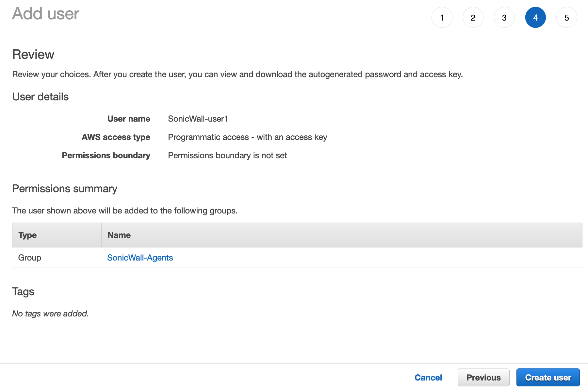
Task: Go back with the Previous button
Action: pyautogui.click(x=483, y=378)
